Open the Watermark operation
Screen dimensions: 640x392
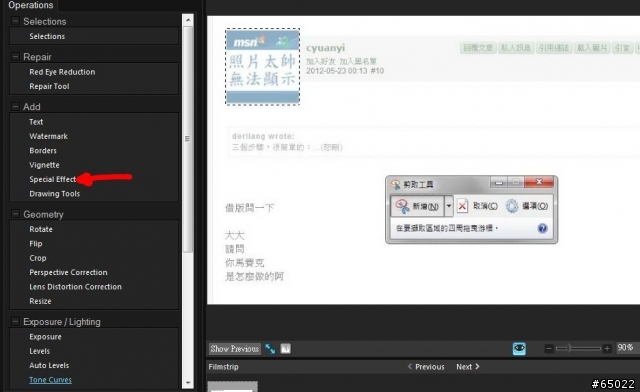pos(48,136)
